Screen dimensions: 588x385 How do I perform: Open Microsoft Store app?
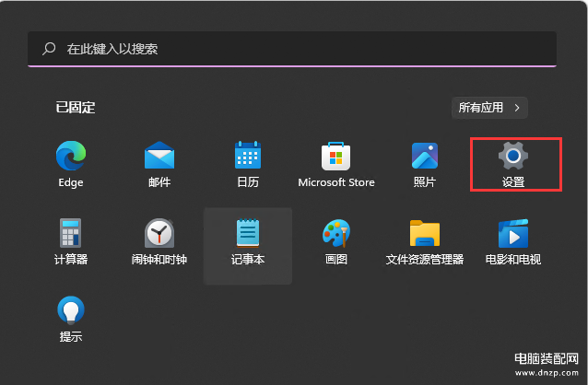[x=336, y=156]
